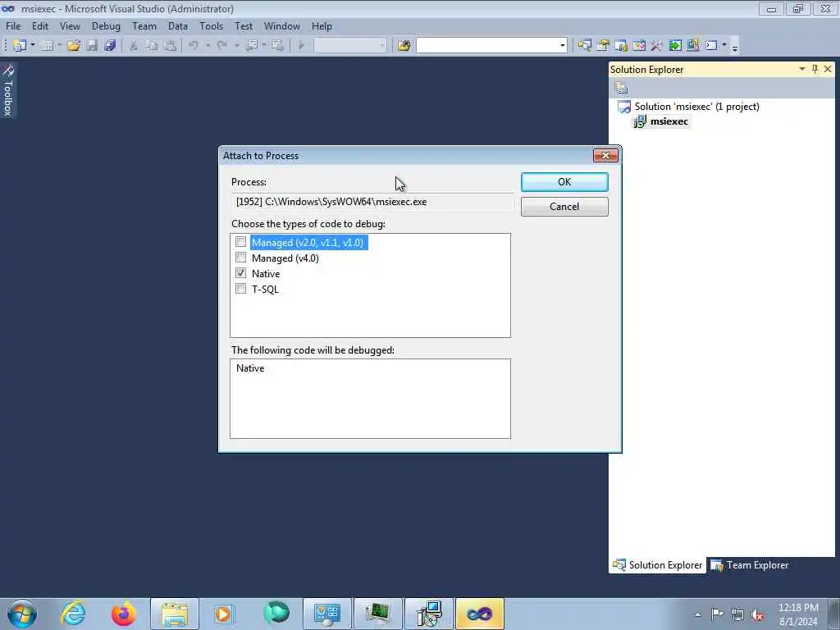840x630 pixels.
Task: Click the Solution Explorer properties icon below title
Action: click(622, 87)
